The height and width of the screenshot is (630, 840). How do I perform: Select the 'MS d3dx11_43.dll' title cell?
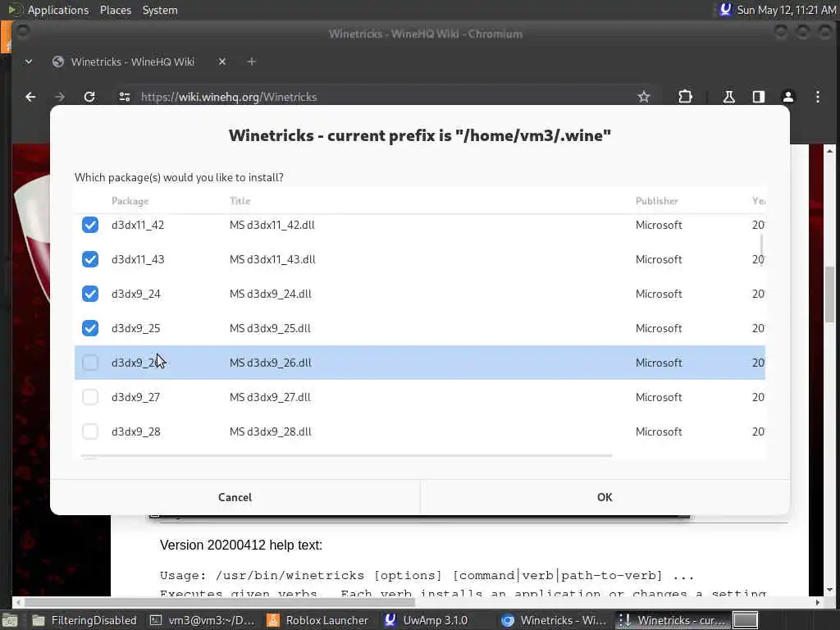pyautogui.click(x=272, y=259)
